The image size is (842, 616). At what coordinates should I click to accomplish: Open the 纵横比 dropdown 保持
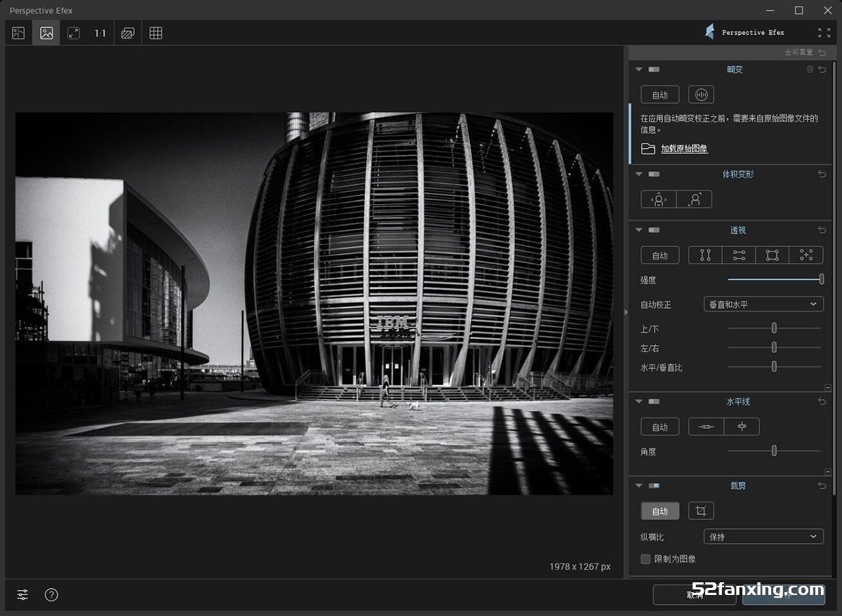(763, 537)
